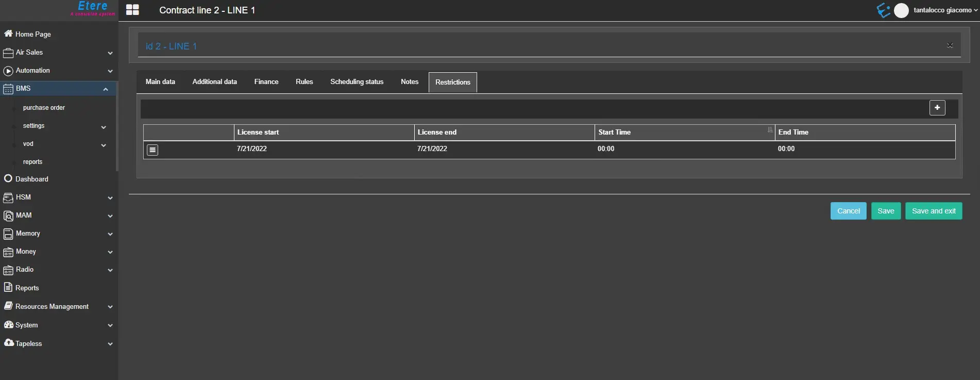Click the Home Page house icon
980x380 pixels.
coord(8,34)
